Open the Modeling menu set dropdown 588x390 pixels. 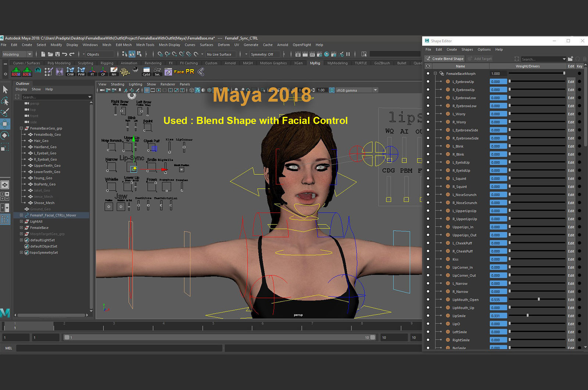pyautogui.click(x=17, y=54)
